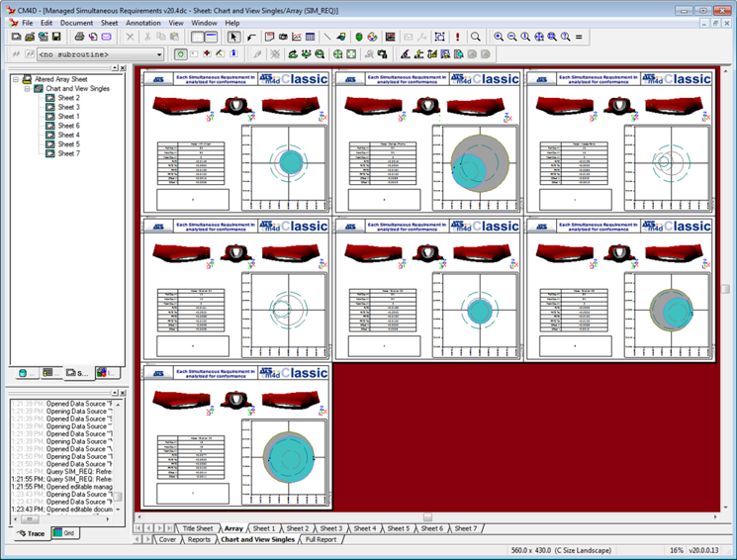Click the email envelope icon
737x560 pixels.
(x=106, y=37)
